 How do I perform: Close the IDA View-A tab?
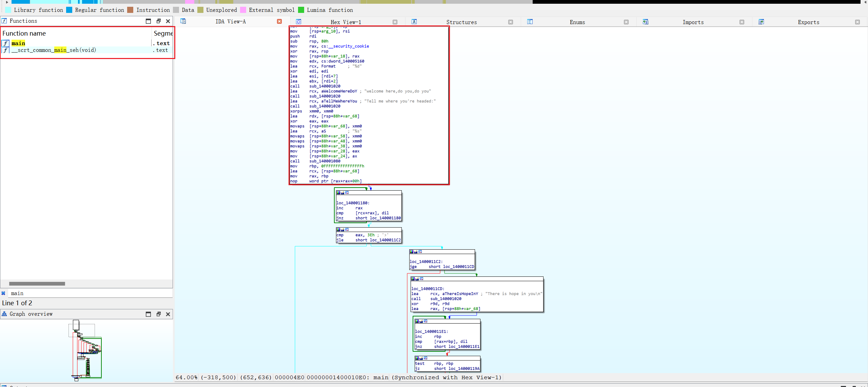(x=279, y=21)
